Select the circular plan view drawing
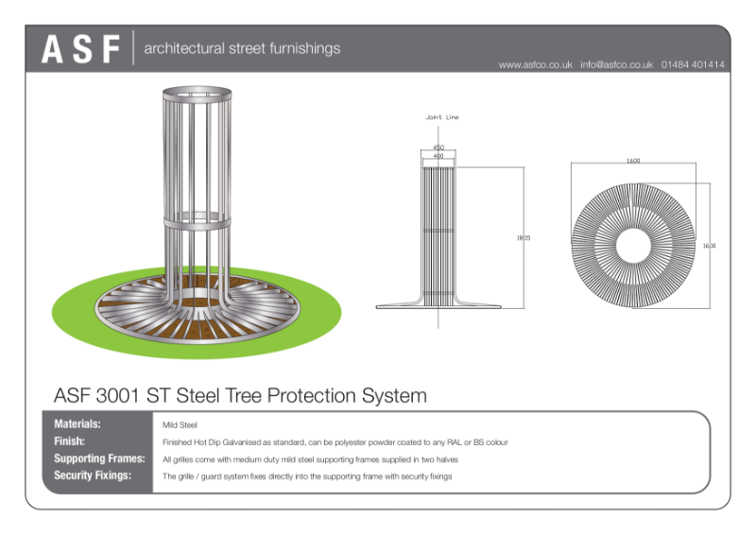The width and height of the screenshot is (756, 535). 633,246
